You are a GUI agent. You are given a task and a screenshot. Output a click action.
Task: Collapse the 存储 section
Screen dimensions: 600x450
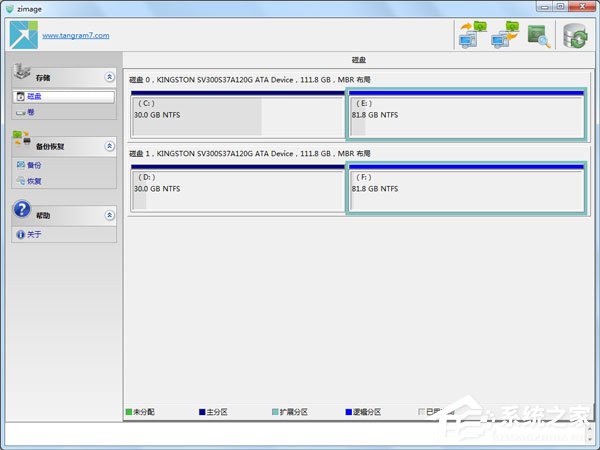[108, 77]
